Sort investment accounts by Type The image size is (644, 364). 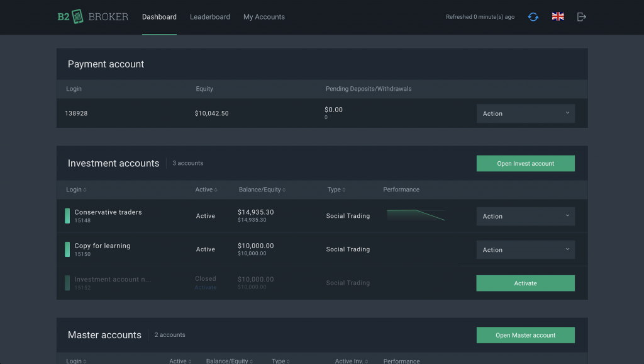pyautogui.click(x=336, y=190)
